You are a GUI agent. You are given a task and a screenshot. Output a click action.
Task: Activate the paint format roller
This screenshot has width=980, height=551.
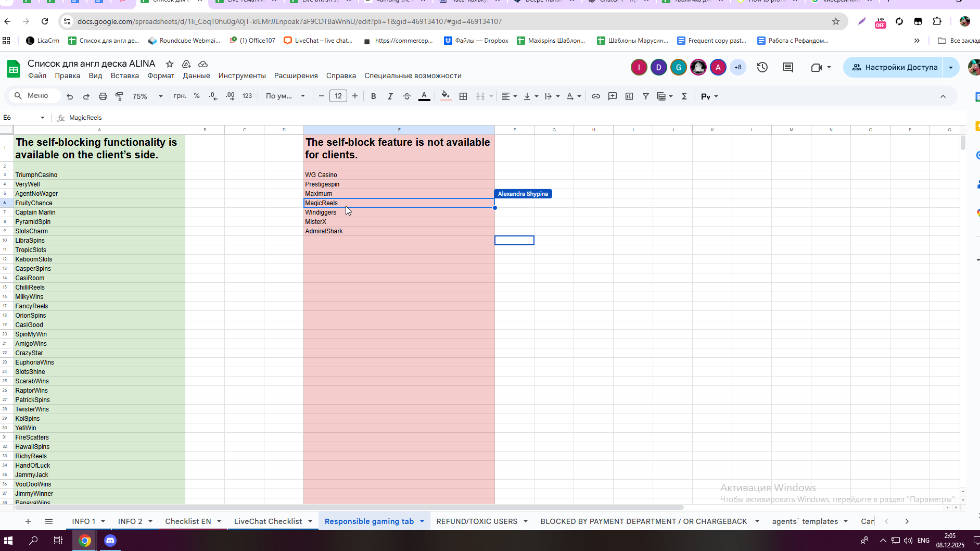click(x=119, y=96)
